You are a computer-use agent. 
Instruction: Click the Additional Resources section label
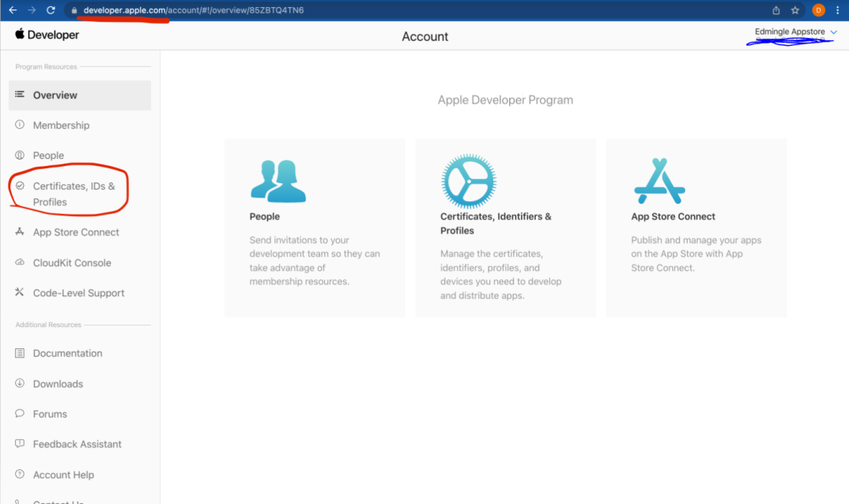click(x=48, y=325)
